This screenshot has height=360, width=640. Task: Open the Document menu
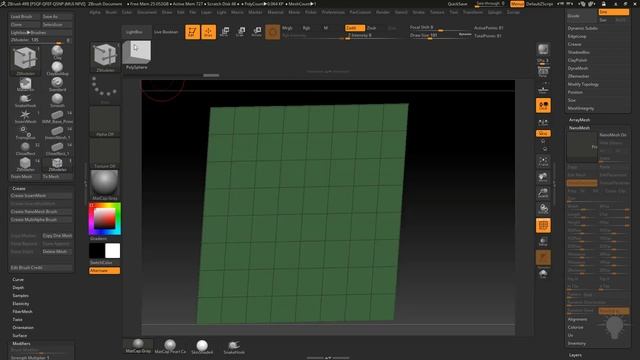[x=147, y=12]
